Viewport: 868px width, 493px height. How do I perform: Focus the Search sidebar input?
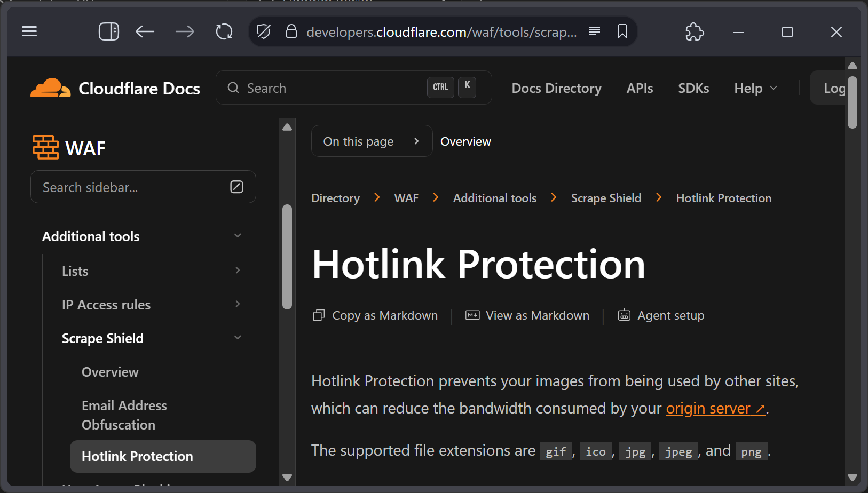tap(143, 187)
